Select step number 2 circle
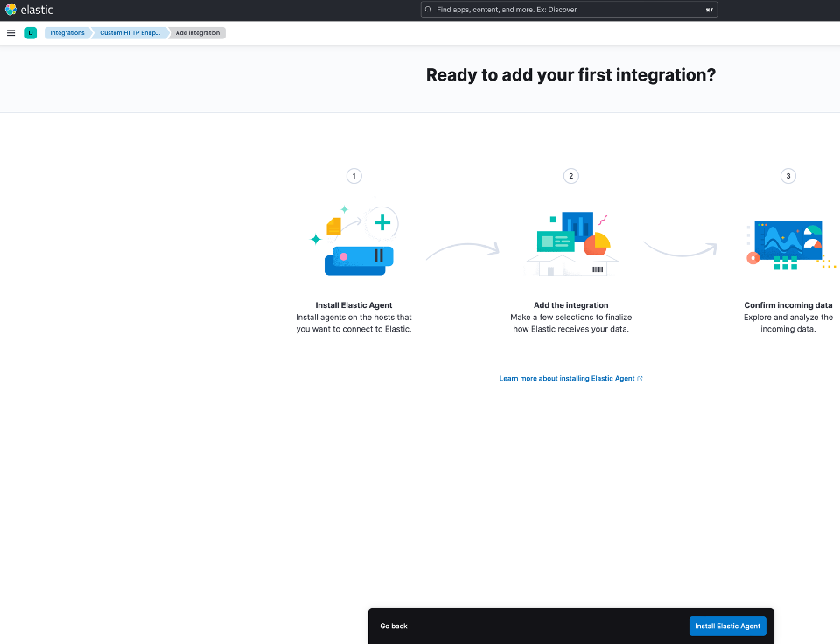The width and height of the screenshot is (840, 644). pos(571,176)
